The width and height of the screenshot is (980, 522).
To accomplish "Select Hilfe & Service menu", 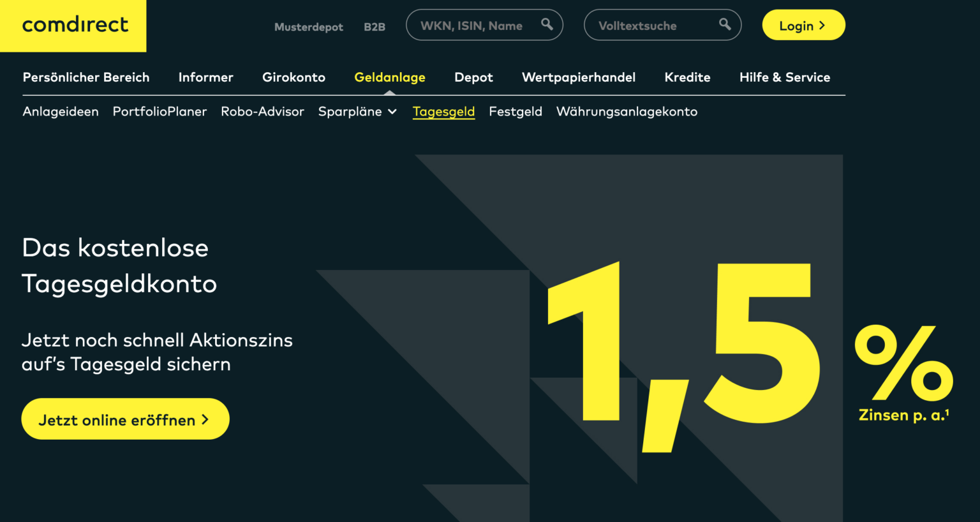I will pyautogui.click(x=785, y=77).
